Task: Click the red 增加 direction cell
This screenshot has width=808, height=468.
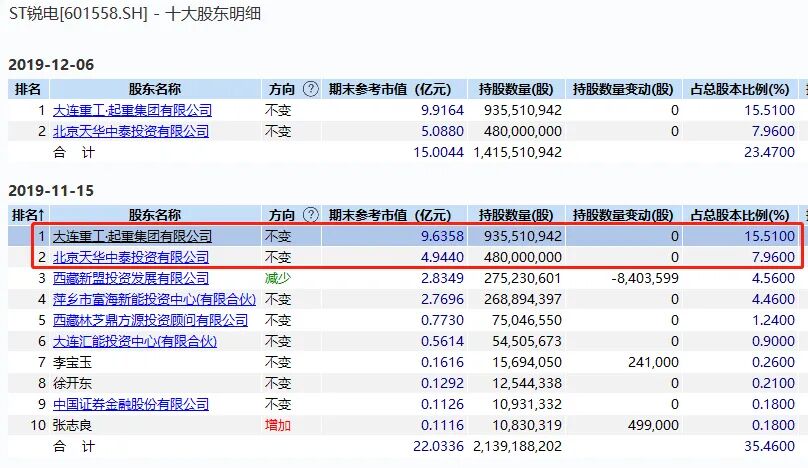Action: [x=278, y=425]
